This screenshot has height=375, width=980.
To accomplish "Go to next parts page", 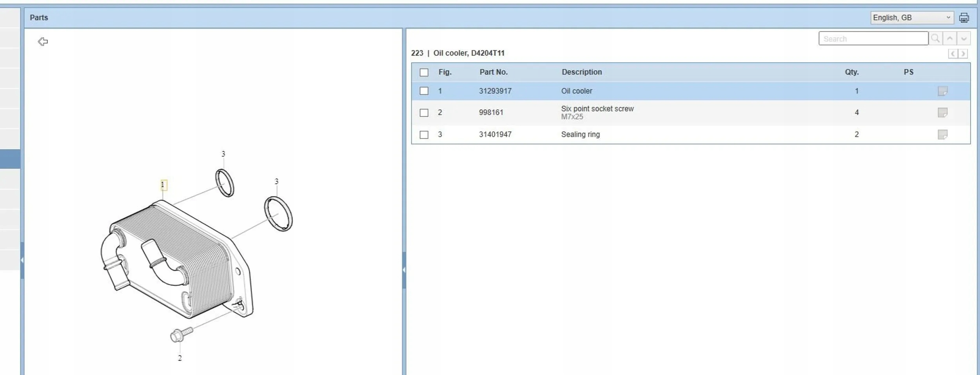I will tap(963, 54).
